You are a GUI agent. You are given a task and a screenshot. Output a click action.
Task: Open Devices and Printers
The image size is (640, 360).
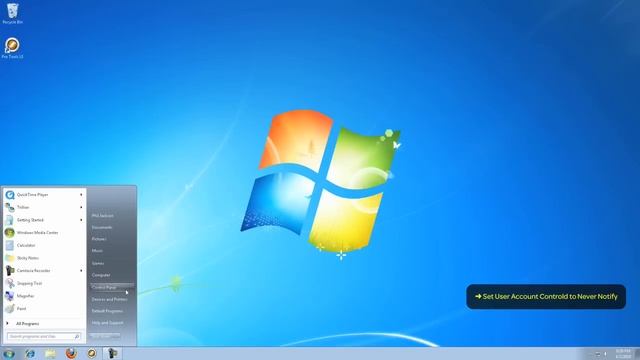click(x=109, y=299)
